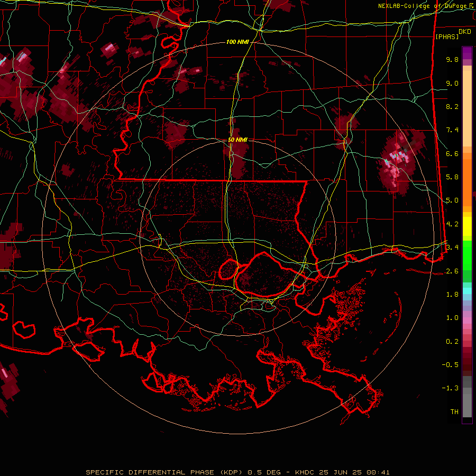Click the TH threshold label on scale
Viewport: 476px width, 476px height.
[x=454, y=412]
